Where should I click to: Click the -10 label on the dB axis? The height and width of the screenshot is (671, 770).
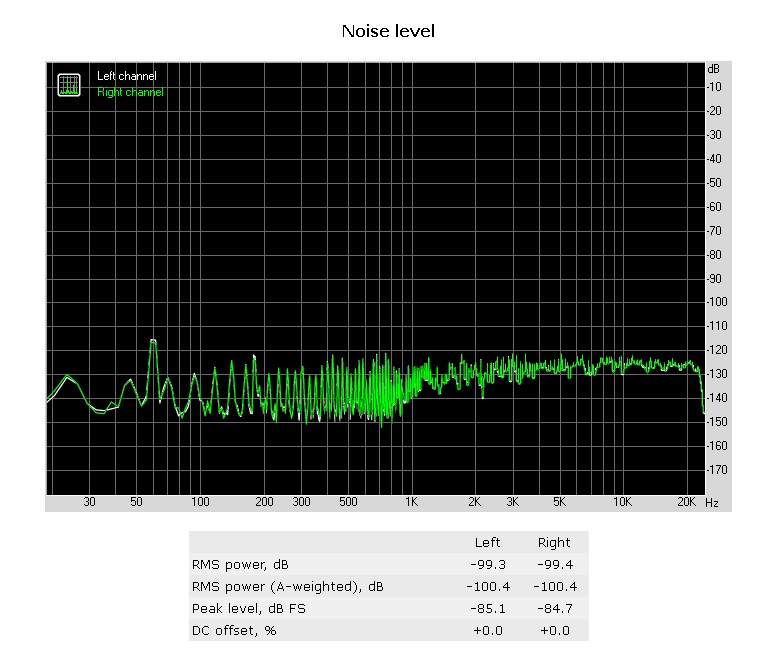[716, 87]
